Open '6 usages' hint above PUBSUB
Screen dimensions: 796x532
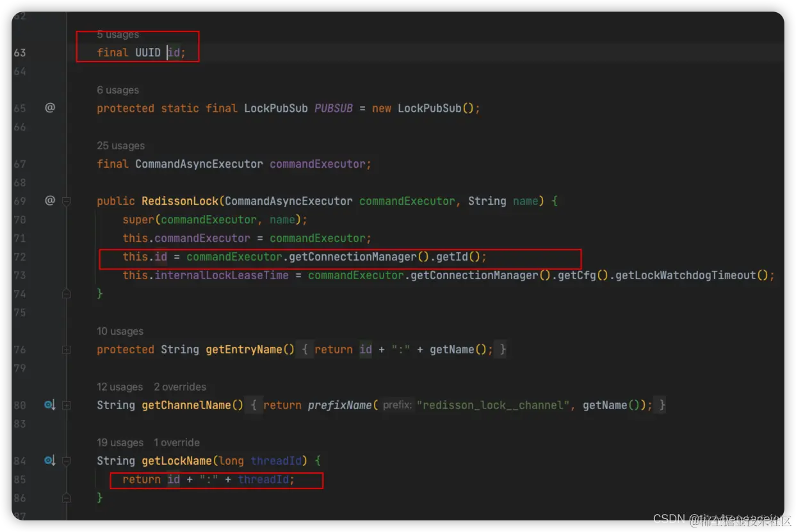click(x=118, y=90)
